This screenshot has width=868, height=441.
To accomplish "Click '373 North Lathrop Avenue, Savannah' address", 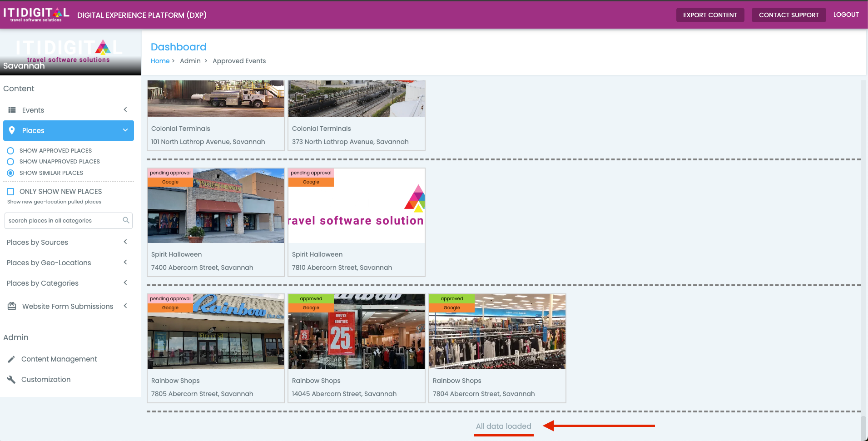I will 350,142.
